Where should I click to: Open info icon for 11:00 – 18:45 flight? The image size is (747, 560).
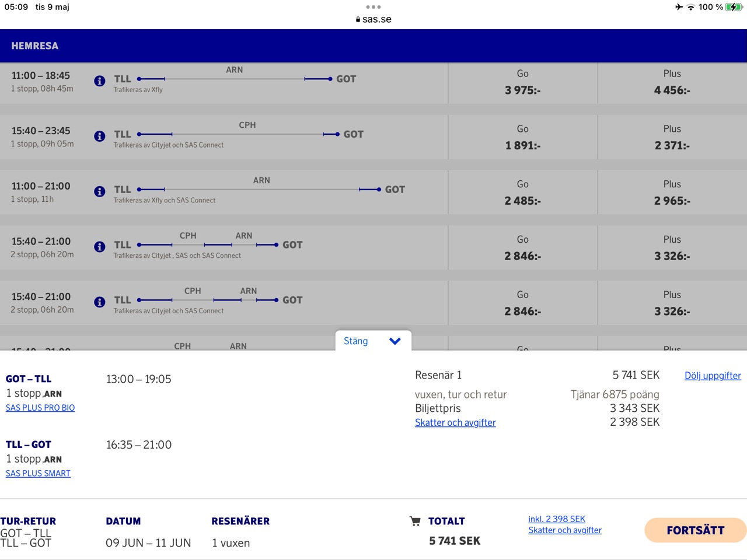point(100,80)
